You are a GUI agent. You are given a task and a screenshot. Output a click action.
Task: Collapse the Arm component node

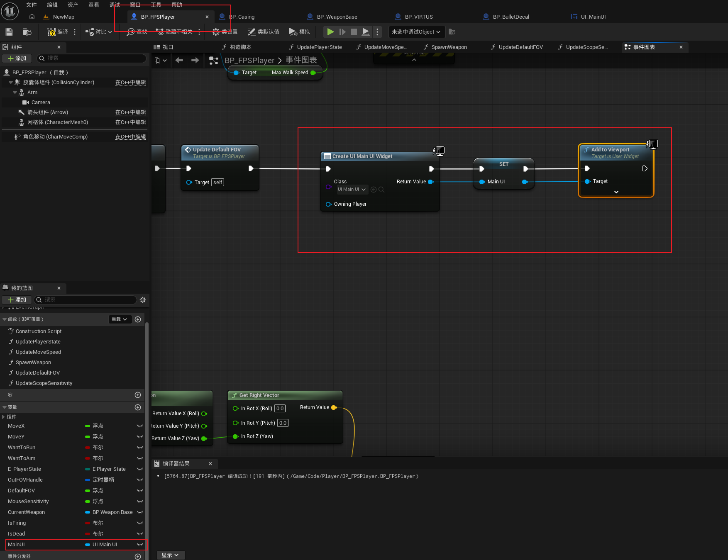15,93
